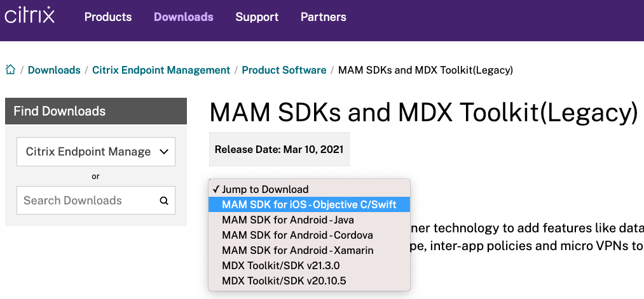This screenshot has height=299, width=644.
Task: Go to Downloads breadcrumb link
Action: [54, 70]
